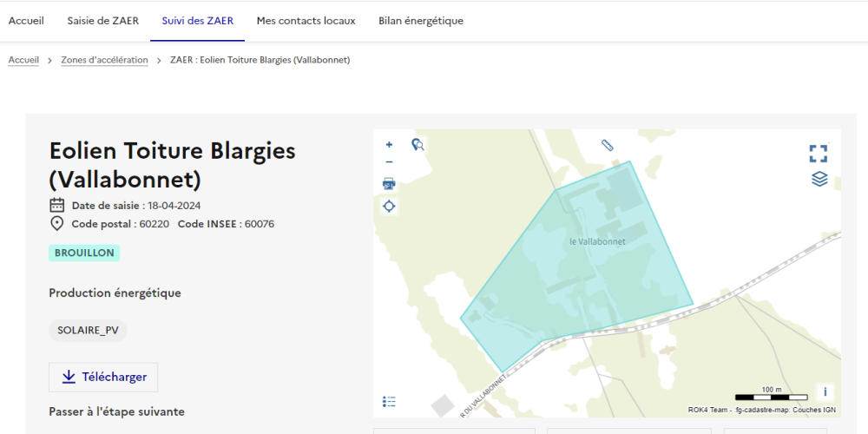
Task: Show the map legend
Action: [x=389, y=401]
